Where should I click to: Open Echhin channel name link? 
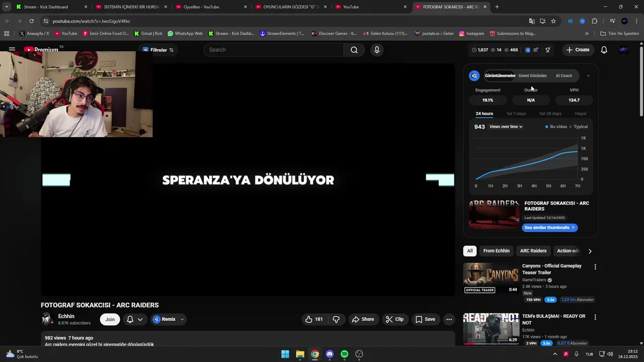click(66, 316)
